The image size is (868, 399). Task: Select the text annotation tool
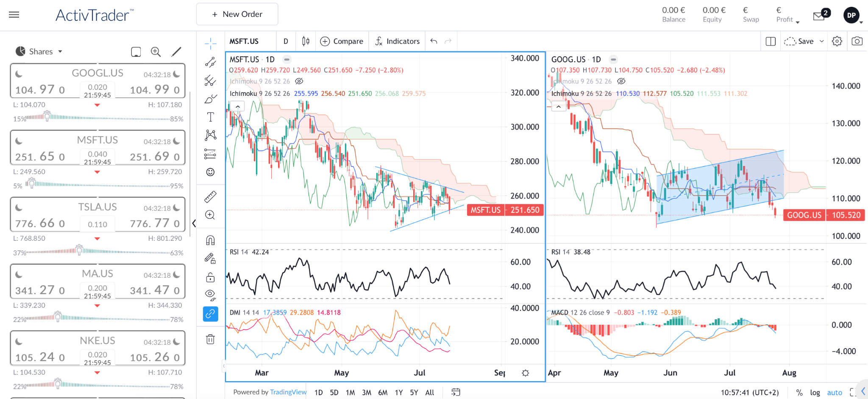[x=210, y=117]
